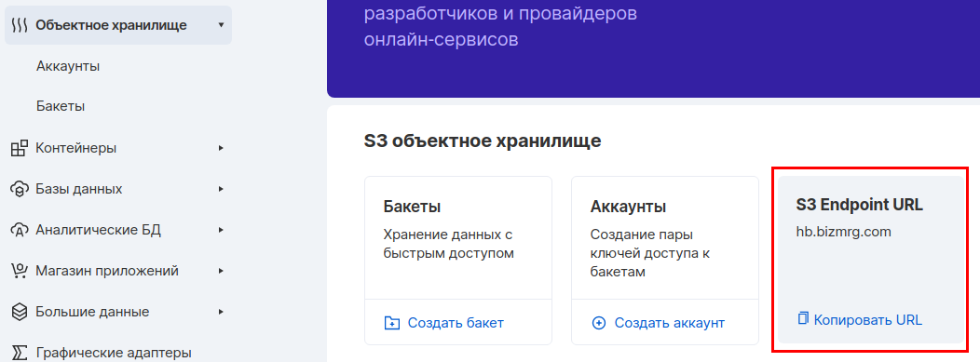The image size is (980, 362).
Task: Open the Аккаунты card
Action: click(665, 261)
